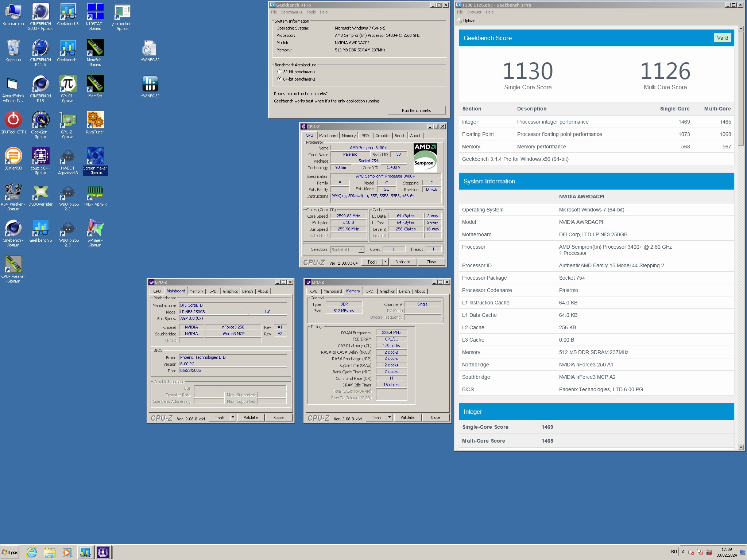
Task: Click the Geekbench taskbar button
Action: (x=85, y=552)
